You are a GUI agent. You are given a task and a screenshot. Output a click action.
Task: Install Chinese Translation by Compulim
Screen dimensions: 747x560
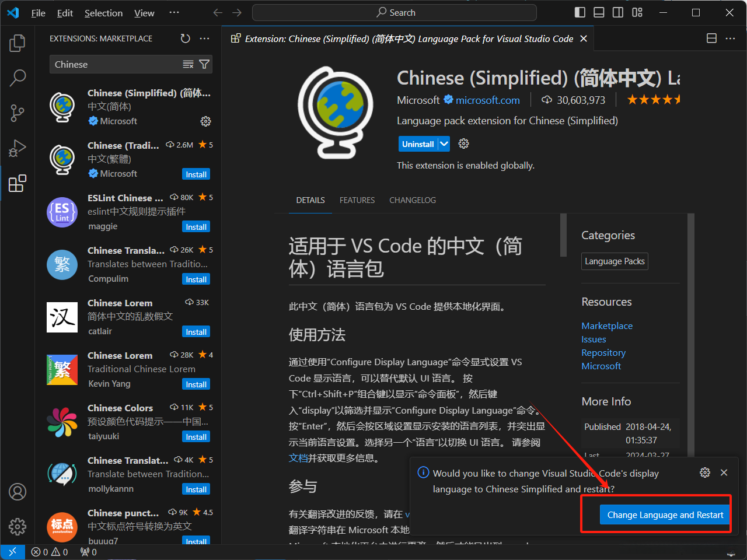[x=196, y=279]
